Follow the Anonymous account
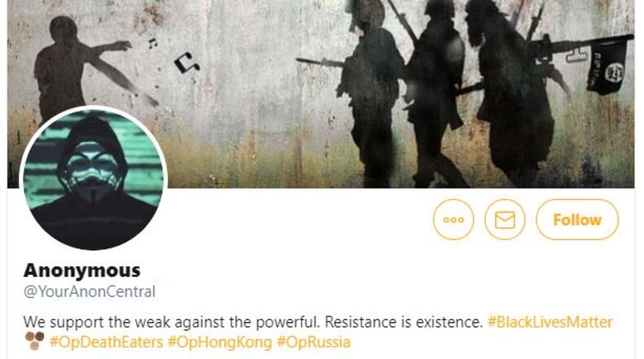This screenshot has width=644, height=359. [x=577, y=219]
